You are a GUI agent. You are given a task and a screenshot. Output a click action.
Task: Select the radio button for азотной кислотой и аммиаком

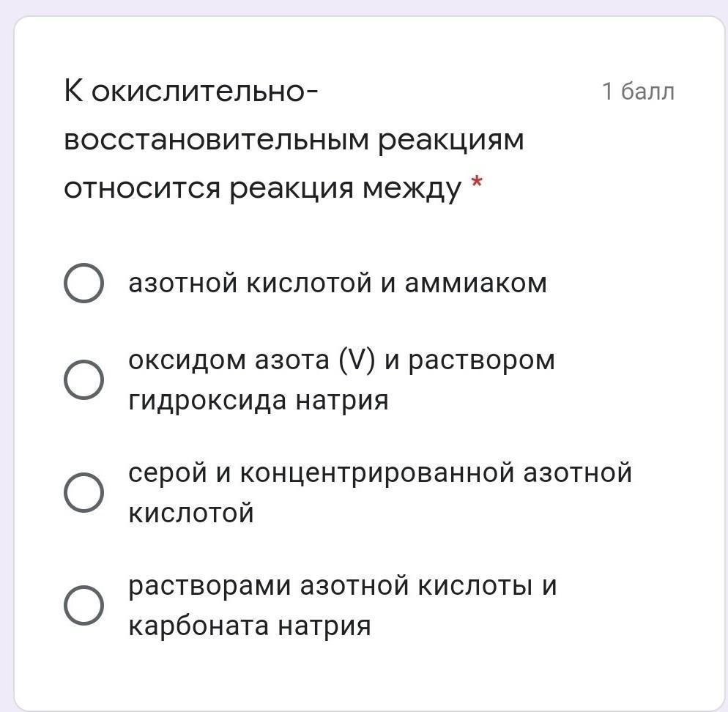83,283
